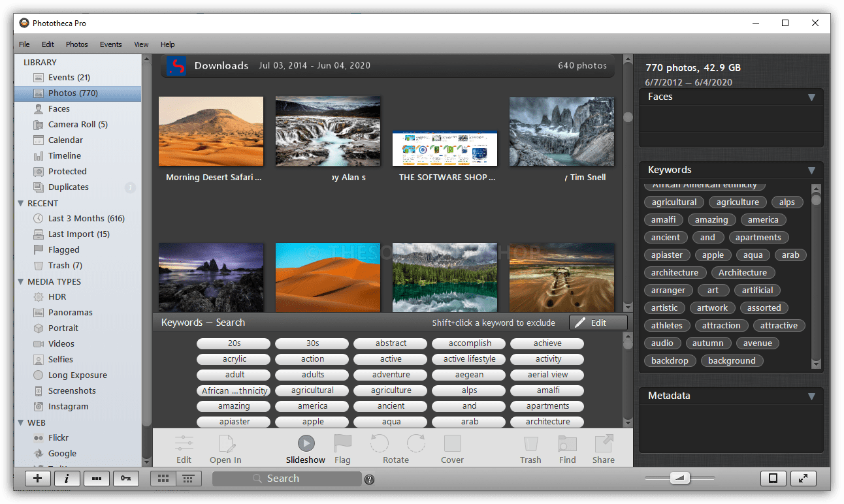Select the 'aerial view' search keyword
This screenshot has width=844, height=504.
point(547,375)
